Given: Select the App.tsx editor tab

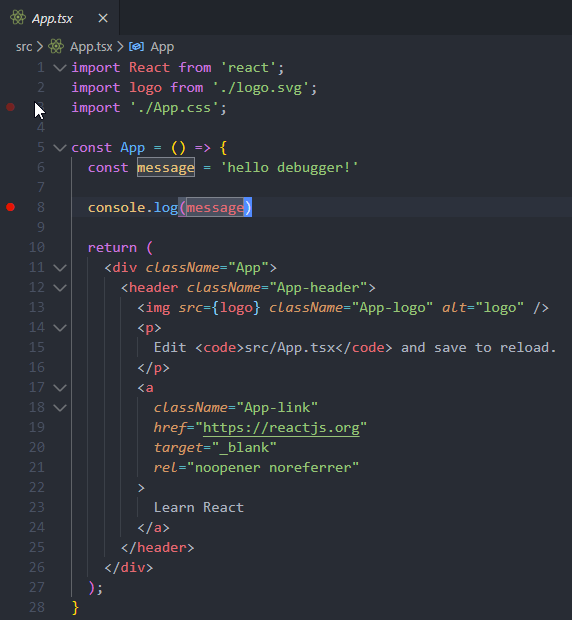Looking at the screenshot, I should pos(59,18).
